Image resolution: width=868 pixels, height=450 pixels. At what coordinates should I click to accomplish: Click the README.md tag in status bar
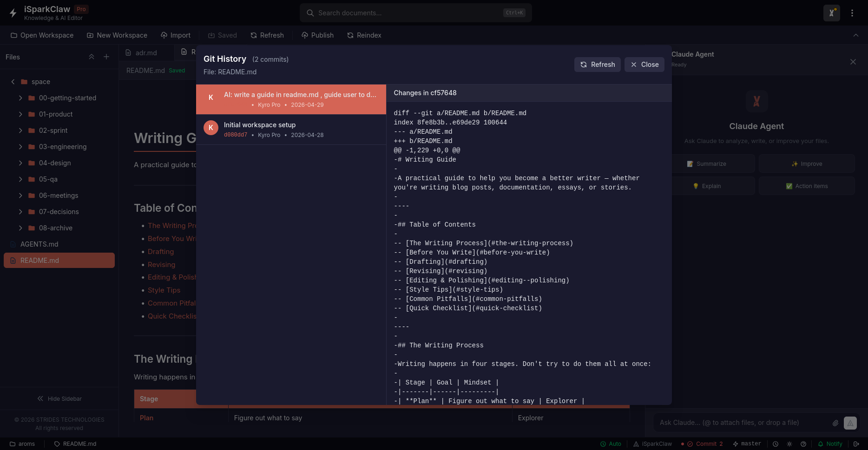pyautogui.click(x=75, y=444)
